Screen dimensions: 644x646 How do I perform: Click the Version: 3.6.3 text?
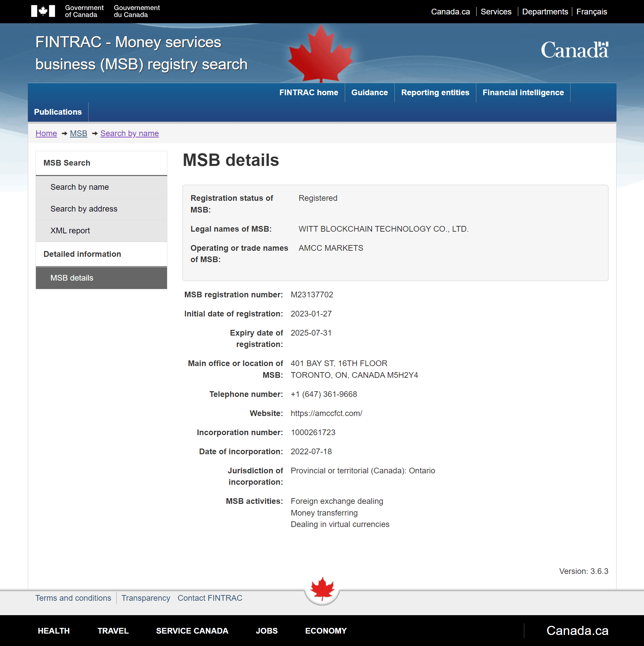point(584,571)
